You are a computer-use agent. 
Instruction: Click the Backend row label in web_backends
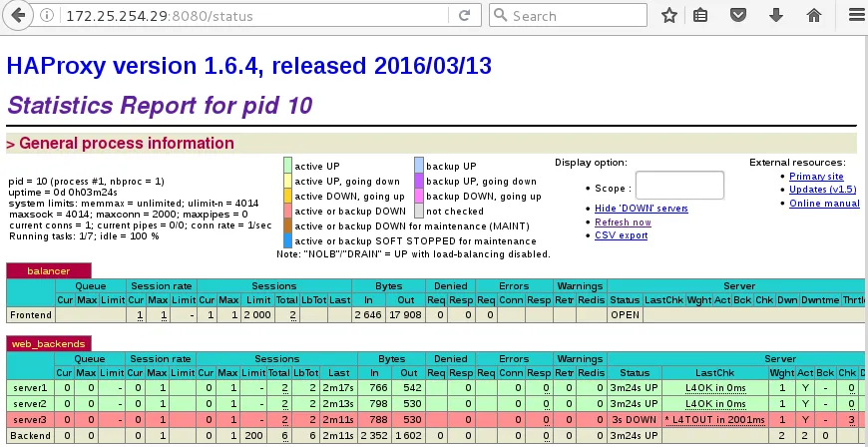(x=31, y=435)
